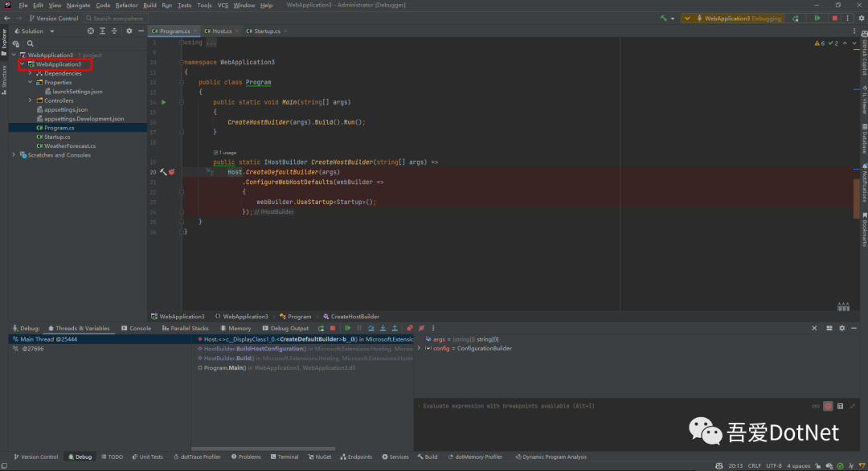This screenshot has width=868, height=471.
Task: Expand the Dependencies node
Action: [x=31, y=73]
